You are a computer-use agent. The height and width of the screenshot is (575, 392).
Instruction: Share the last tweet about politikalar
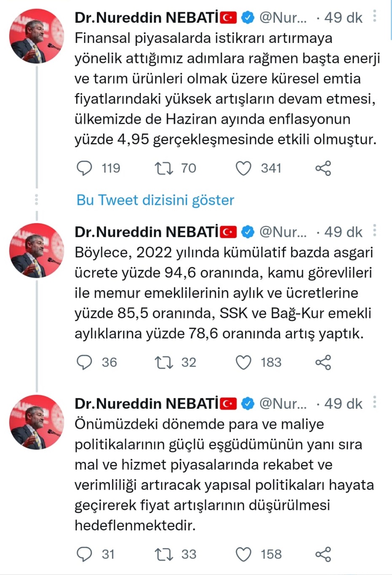[323, 554]
